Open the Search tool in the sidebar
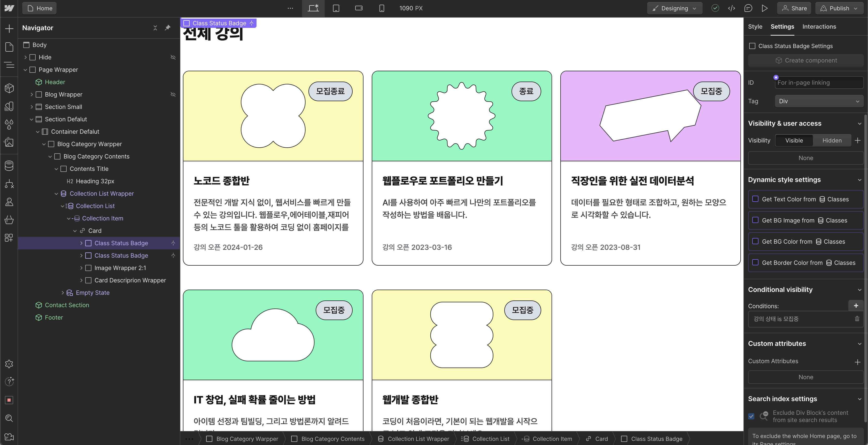Viewport: 868px width, 445px height. tap(9, 418)
